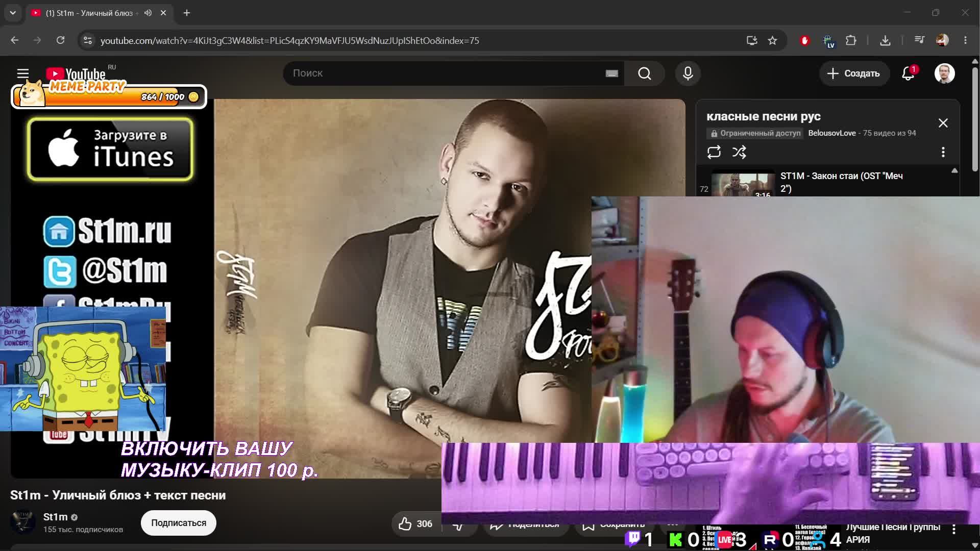Open media controls in browser toolbar
Image resolution: width=980 pixels, height=551 pixels.
point(919,40)
